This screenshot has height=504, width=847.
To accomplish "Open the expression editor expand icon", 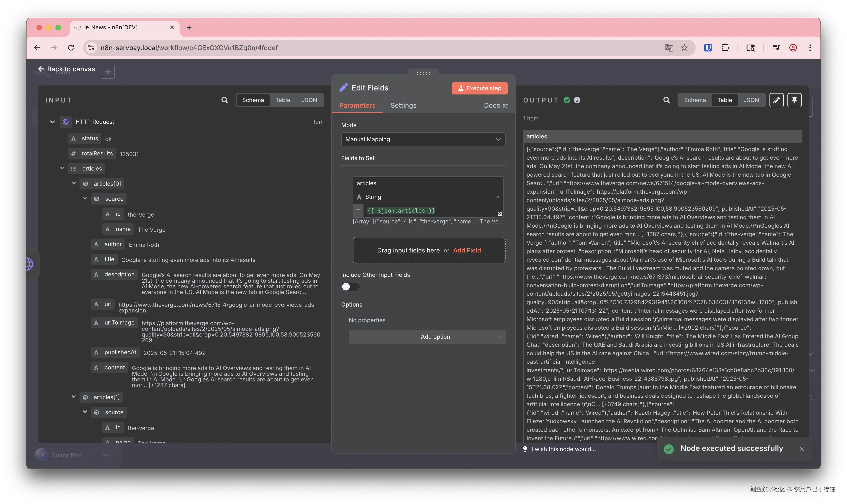I will [x=499, y=214].
